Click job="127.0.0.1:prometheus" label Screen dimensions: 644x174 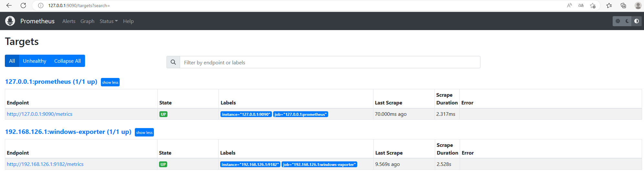coord(301,114)
